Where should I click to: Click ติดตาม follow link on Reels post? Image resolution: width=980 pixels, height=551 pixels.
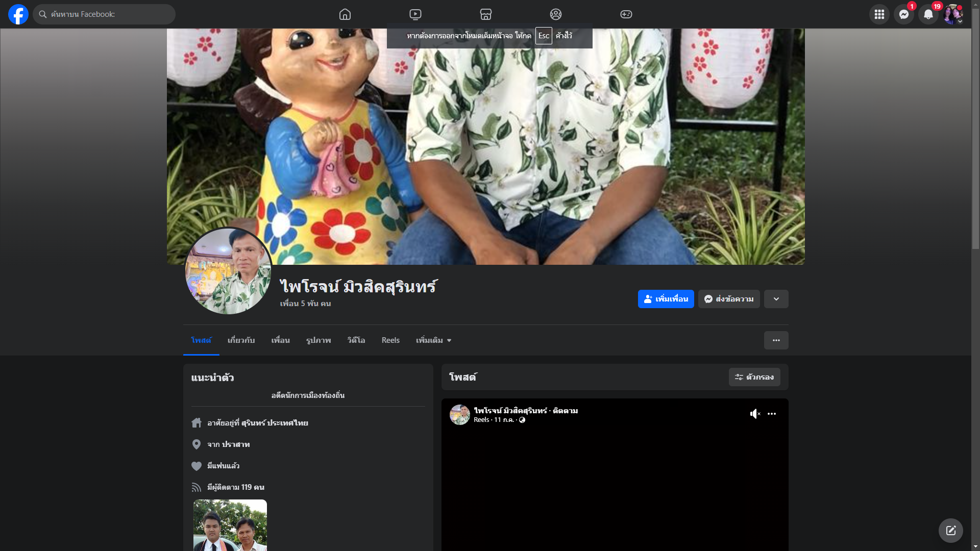[x=566, y=411]
